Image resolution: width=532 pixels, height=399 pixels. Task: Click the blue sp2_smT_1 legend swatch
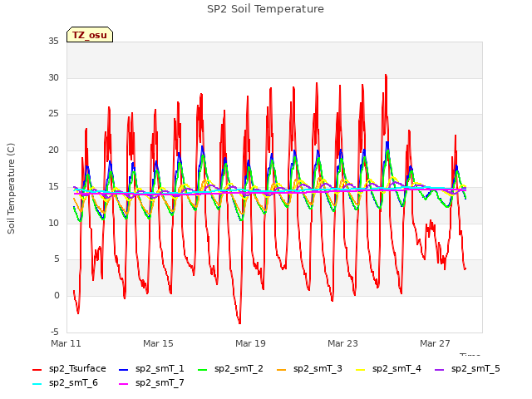point(124,370)
